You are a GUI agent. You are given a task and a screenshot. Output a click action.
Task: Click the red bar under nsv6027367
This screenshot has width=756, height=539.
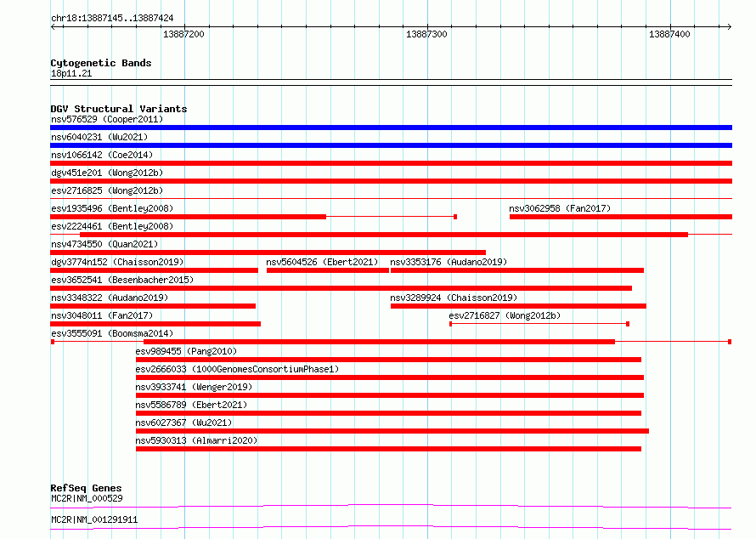[x=392, y=431]
